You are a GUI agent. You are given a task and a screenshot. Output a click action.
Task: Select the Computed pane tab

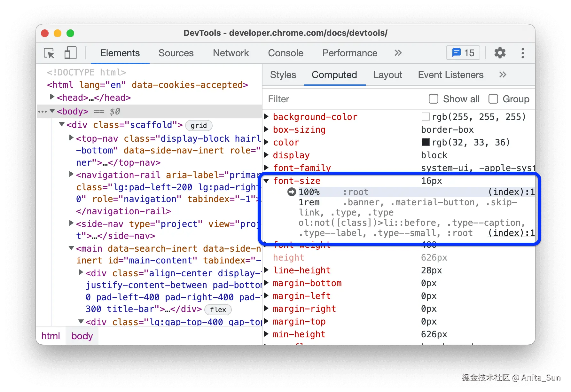[x=334, y=75]
